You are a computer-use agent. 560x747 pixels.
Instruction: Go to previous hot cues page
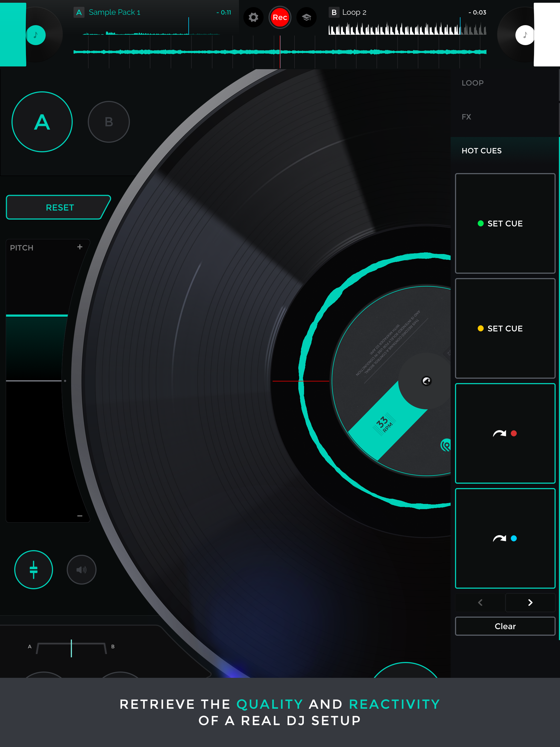pyautogui.click(x=480, y=602)
